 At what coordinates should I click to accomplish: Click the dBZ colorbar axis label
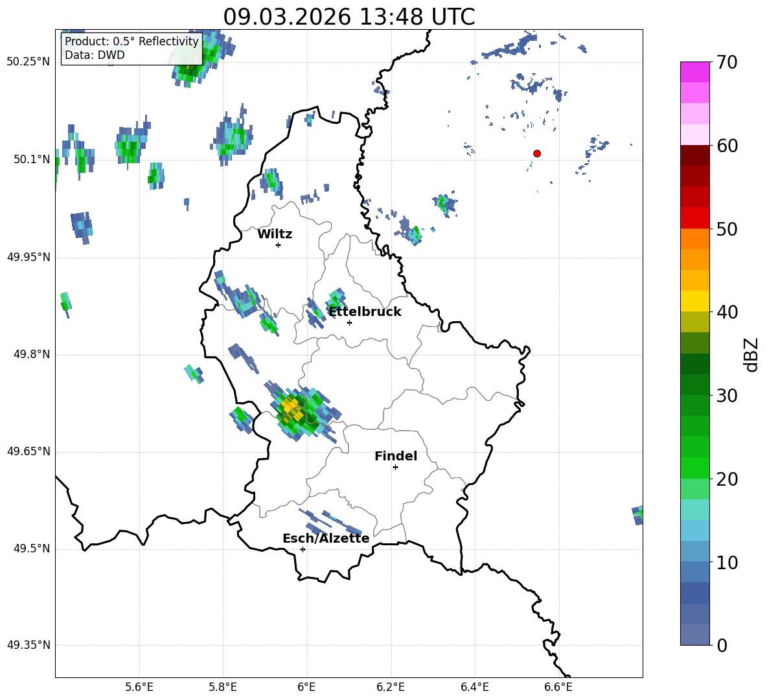[x=751, y=354]
